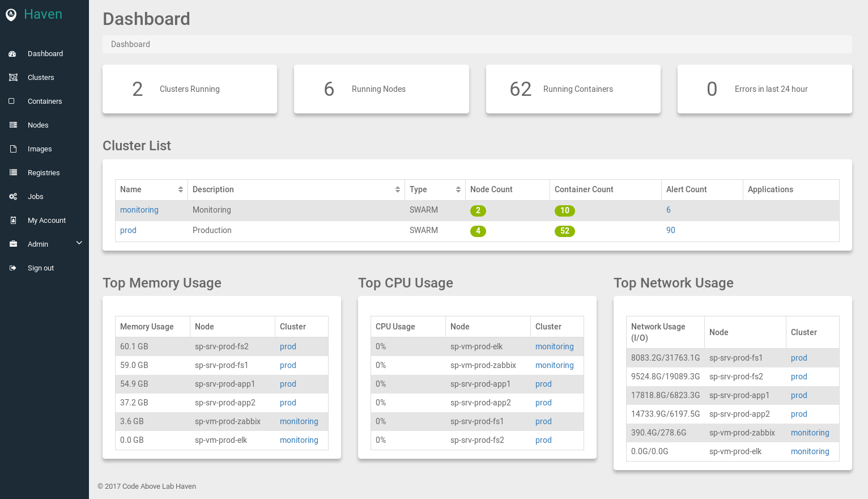Click the Dashboard gauge icon in sidebar
The width and height of the screenshot is (868, 499).
tap(12, 54)
